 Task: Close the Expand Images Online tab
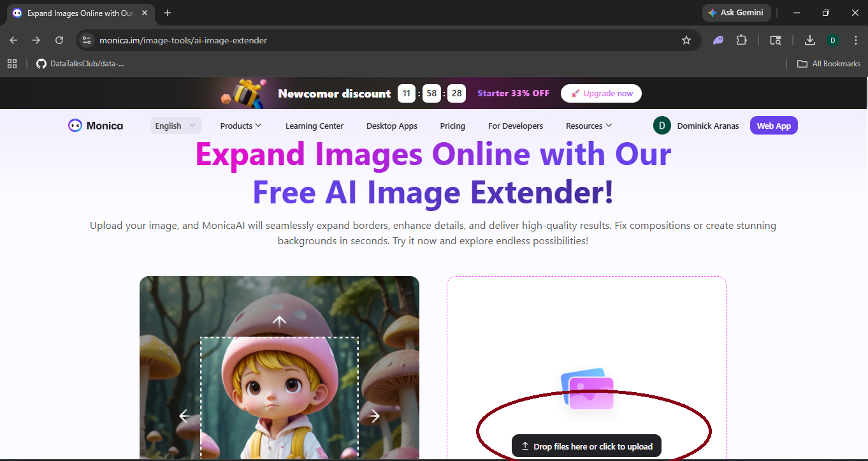tap(145, 13)
